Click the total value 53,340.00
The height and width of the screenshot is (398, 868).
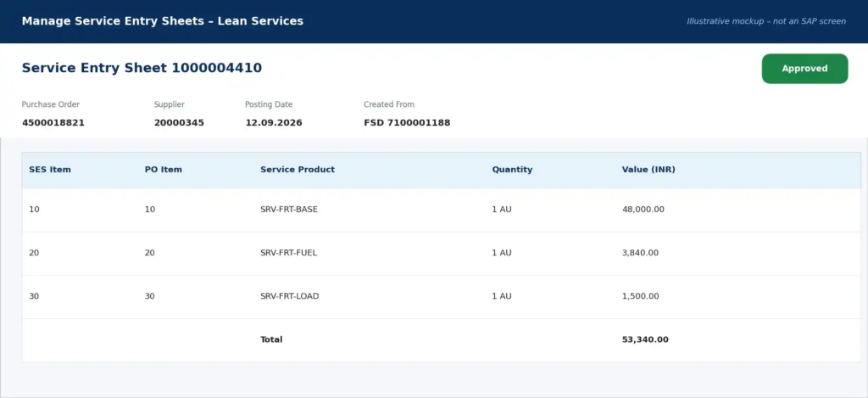(645, 339)
